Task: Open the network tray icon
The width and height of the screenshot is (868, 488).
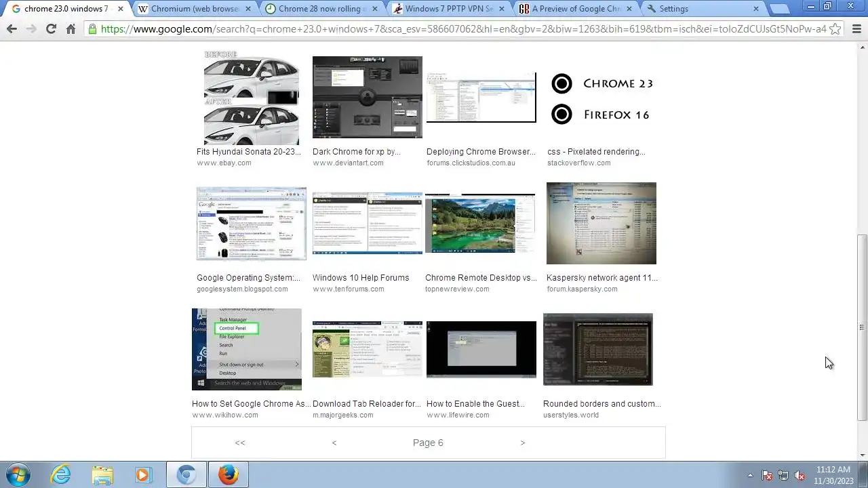Action: pyautogui.click(x=783, y=475)
